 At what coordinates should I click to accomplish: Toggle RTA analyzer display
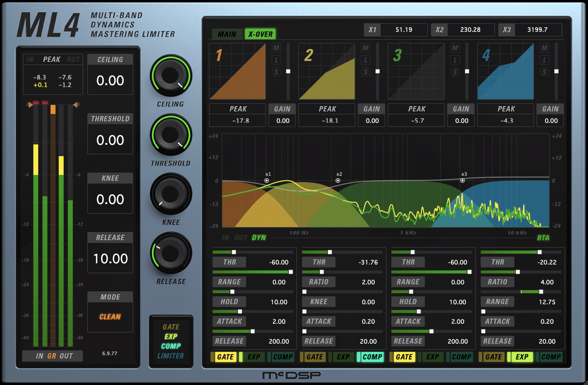coord(543,238)
